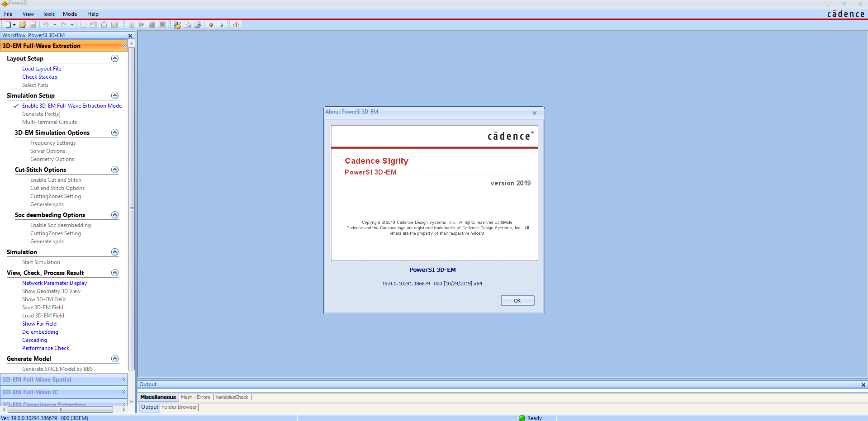Collapse the Generate Model section
Image resolution: width=868 pixels, height=421 pixels.
(x=115, y=359)
